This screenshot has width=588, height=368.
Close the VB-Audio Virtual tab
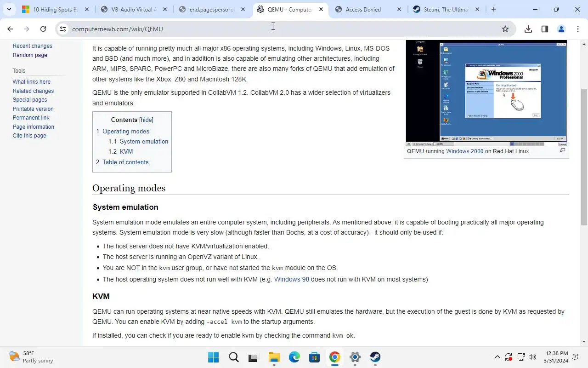[165, 9]
